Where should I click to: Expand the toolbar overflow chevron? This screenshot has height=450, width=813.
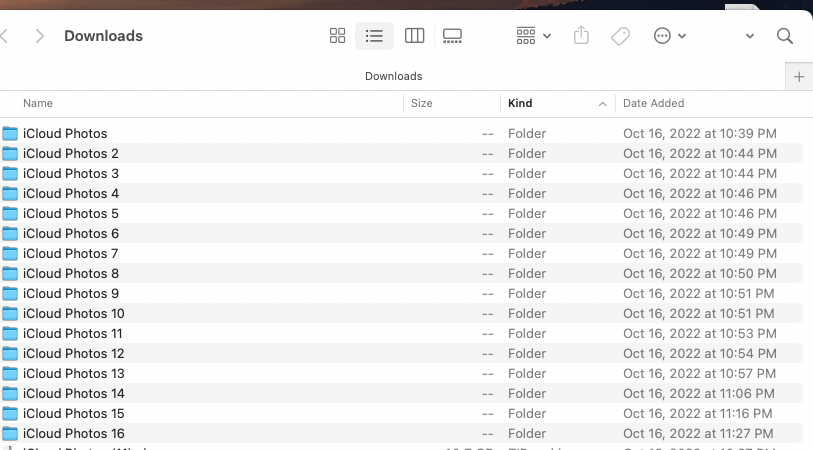coord(750,36)
